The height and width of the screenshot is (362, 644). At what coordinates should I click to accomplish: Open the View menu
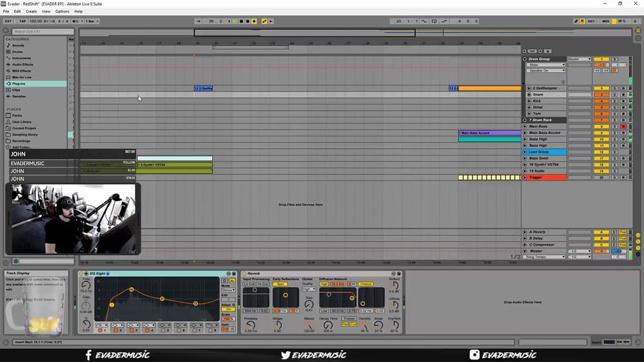pyautogui.click(x=46, y=12)
